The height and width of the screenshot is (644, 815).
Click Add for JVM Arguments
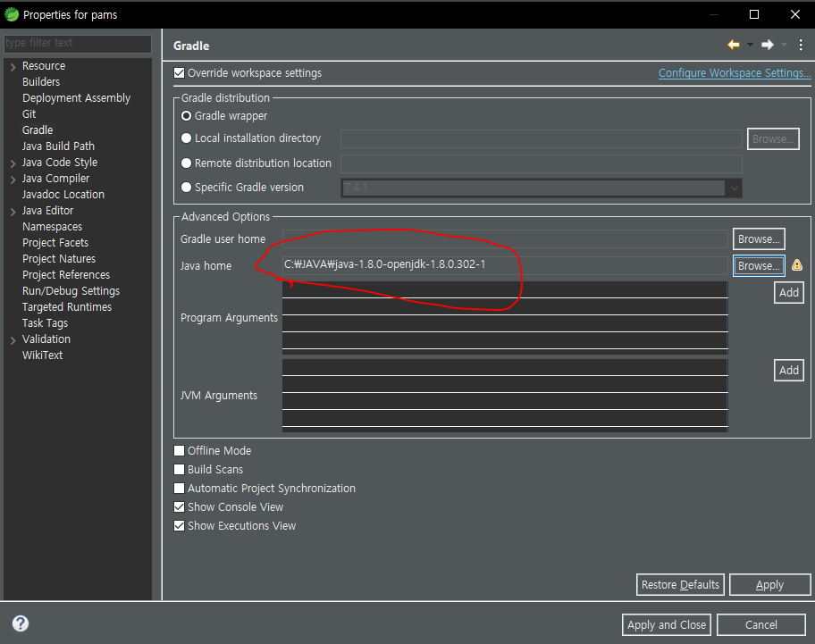[x=789, y=371]
